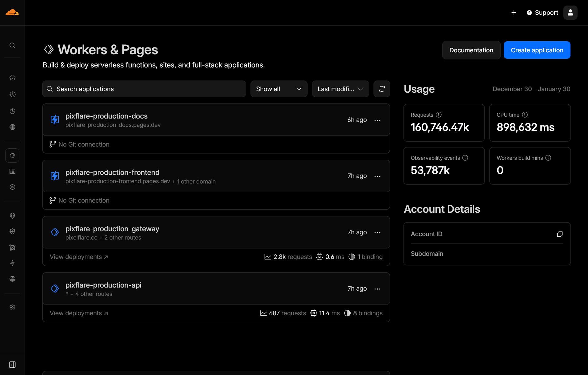Open the options menu for pixflare-production-docs
Viewport: 588px width, 375px height.
pyautogui.click(x=377, y=120)
